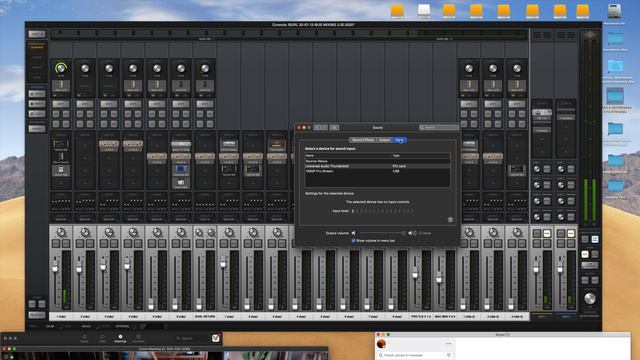Go back in System Preferences
The width and height of the screenshot is (640, 360).
coord(318,127)
